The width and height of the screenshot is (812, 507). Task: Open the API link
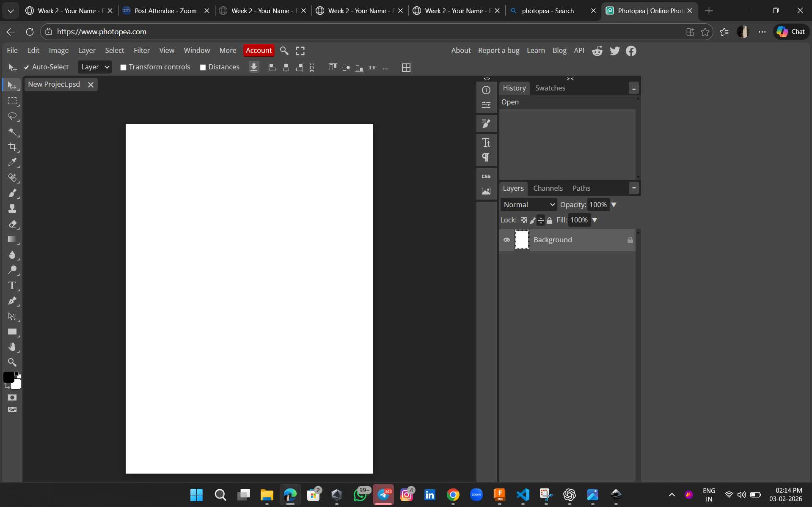click(x=579, y=50)
